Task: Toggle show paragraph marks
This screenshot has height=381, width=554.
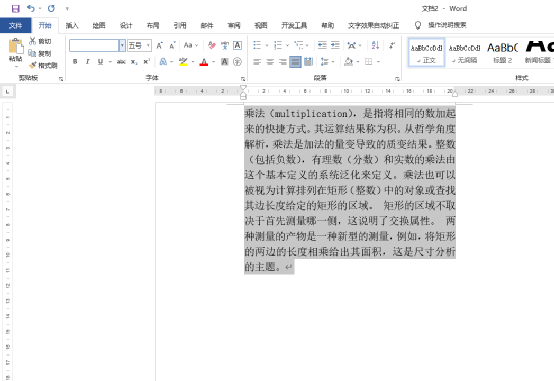Action: [x=392, y=45]
